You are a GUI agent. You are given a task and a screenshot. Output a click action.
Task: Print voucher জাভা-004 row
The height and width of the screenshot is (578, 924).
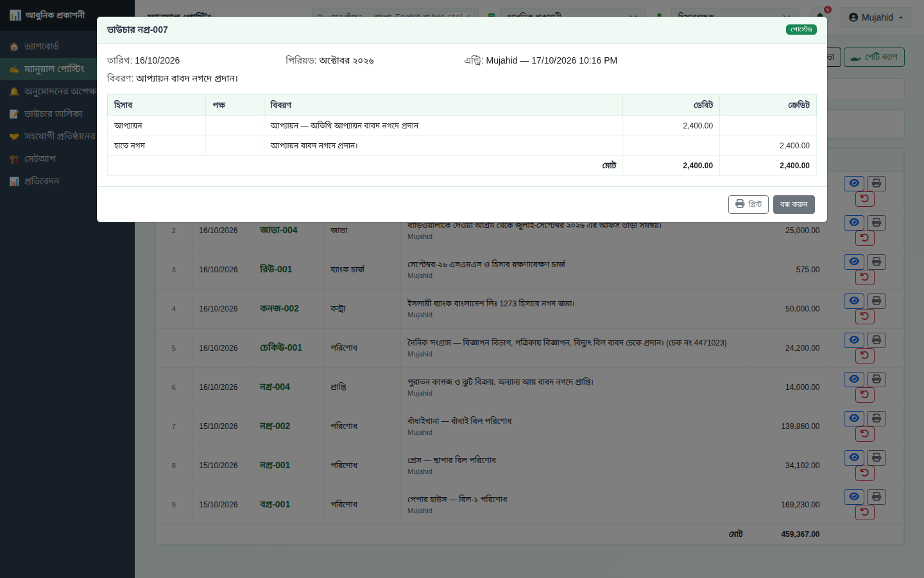(877, 223)
